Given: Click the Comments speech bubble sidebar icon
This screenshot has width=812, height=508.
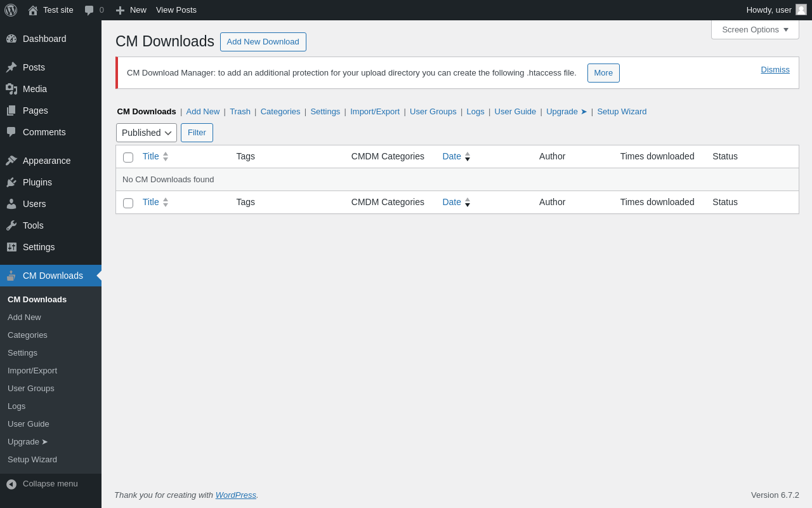Looking at the screenshot, I should pos(11,132).
